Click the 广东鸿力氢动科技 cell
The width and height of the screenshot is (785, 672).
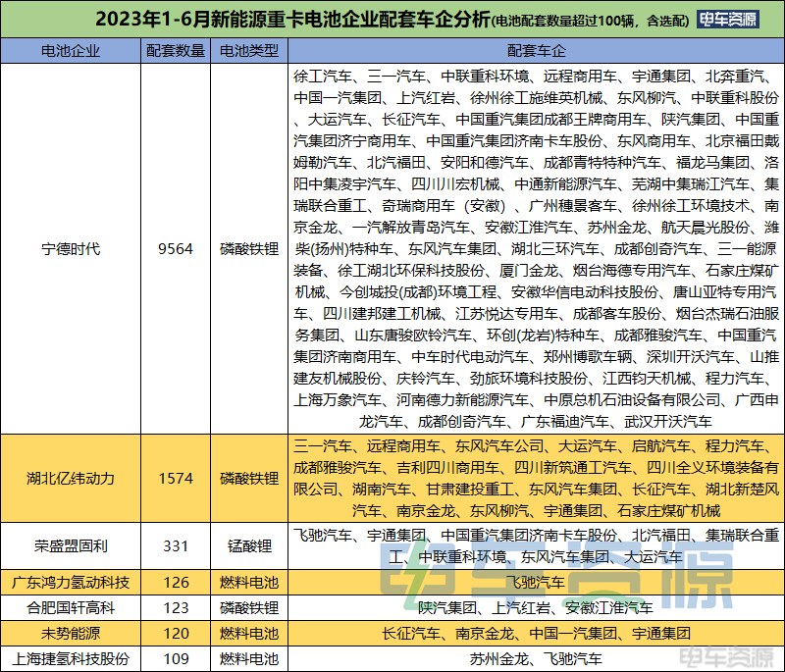pos(71,583)
